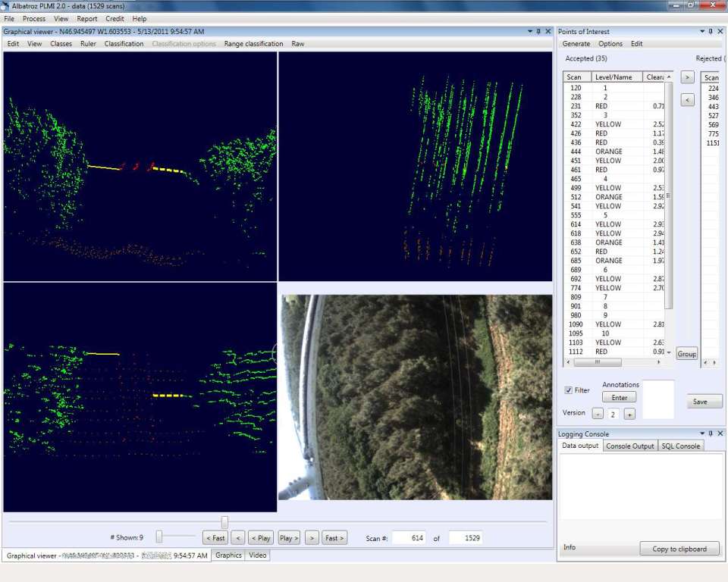Open the Graphical viewer panel dropdown arrow

pos(529,31)
